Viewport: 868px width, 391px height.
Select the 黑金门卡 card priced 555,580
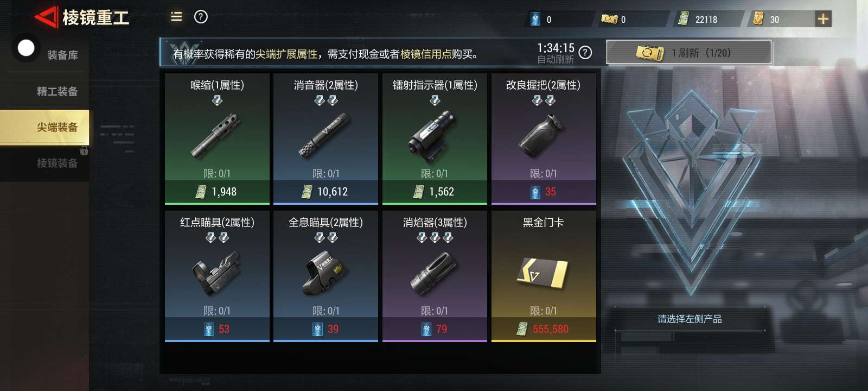544,276
